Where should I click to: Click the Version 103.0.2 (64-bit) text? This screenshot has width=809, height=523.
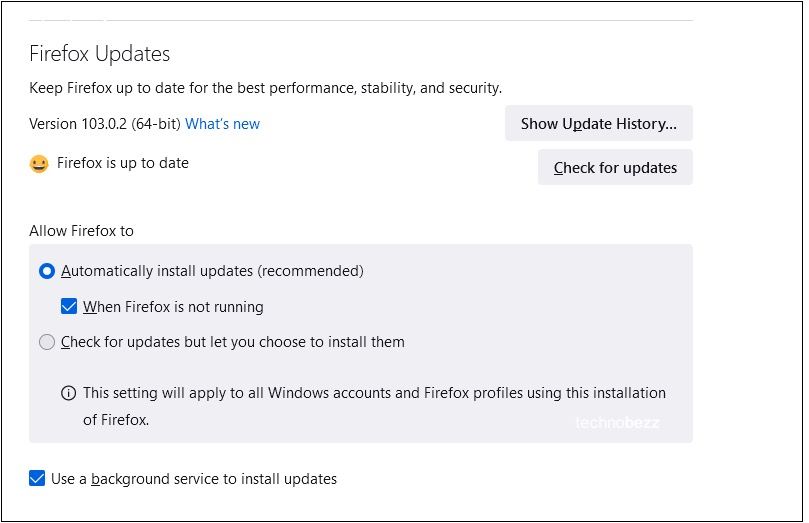point(105,124)
